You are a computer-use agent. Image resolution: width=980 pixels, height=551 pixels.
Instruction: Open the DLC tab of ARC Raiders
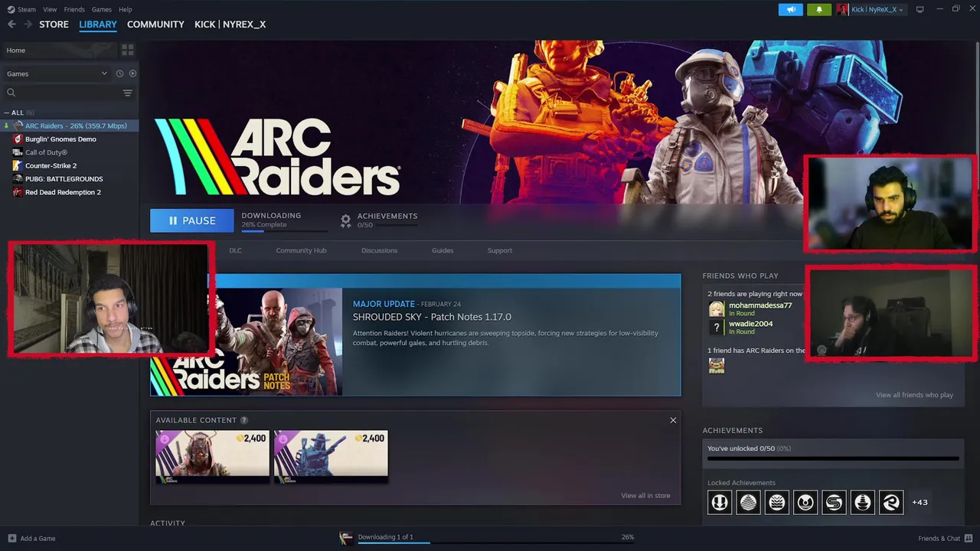235,250
